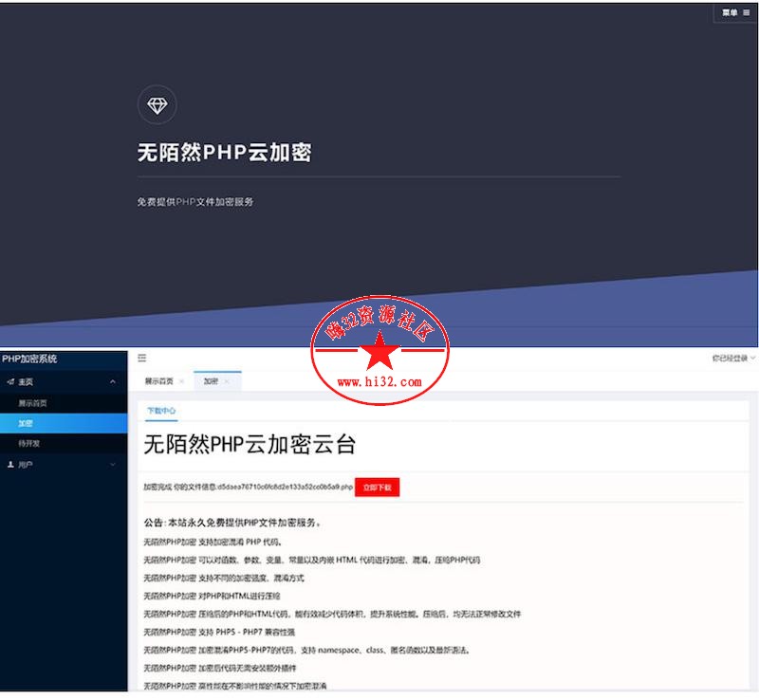Image resolution: width=759 pixels, height=700 pixels.
Task: Expand the 用户 sidebar section chevron
Action: (114, 465)
